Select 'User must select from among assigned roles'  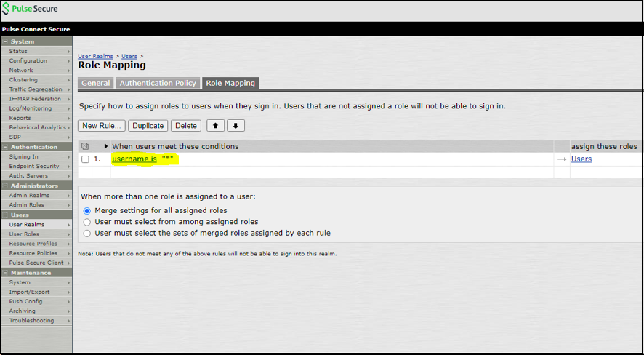(x=88, y=222)
